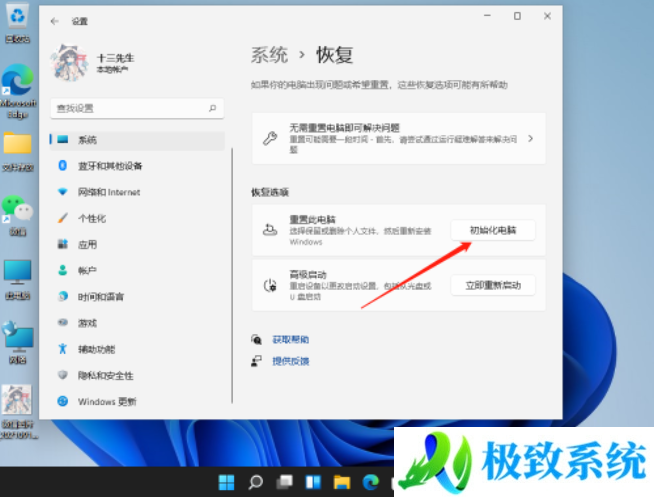Open the 提供反馈 link

coord(291,361)
